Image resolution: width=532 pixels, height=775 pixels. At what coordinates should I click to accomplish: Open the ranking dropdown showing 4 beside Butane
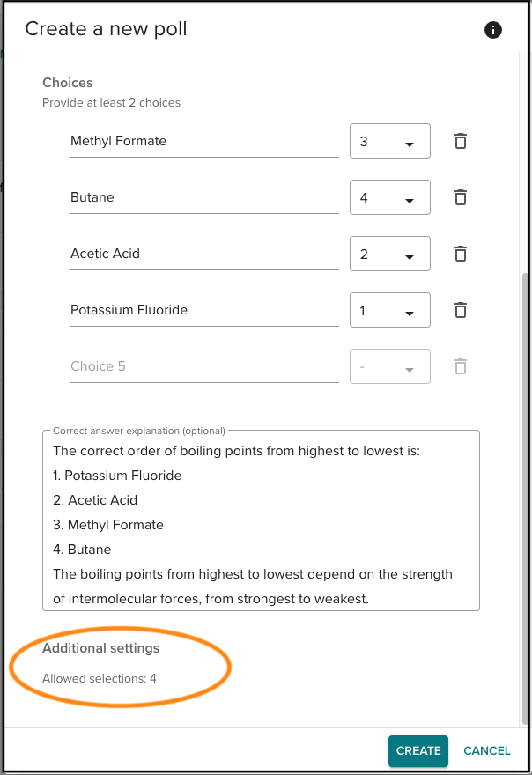389,196
